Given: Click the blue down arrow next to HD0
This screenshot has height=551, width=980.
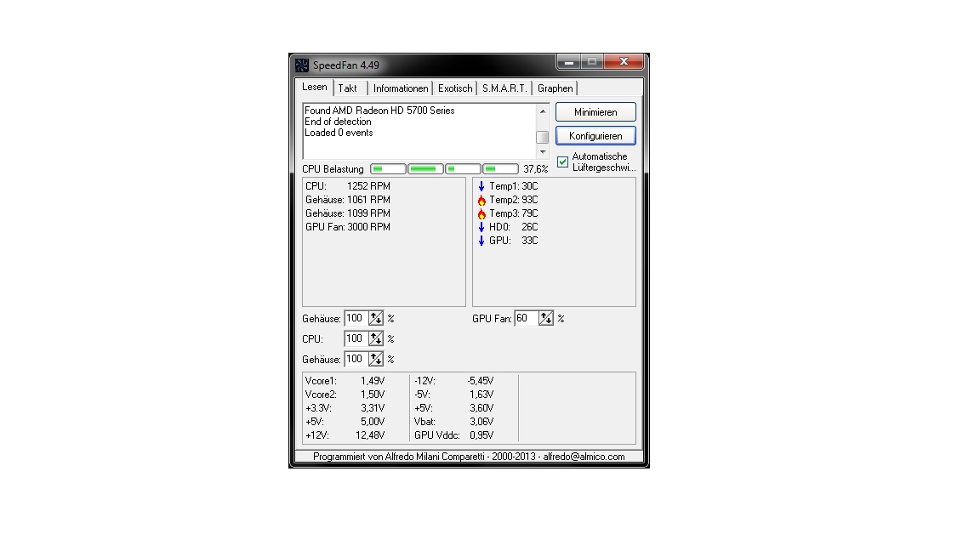Looking at the screenshot, I should pos(481,227).
